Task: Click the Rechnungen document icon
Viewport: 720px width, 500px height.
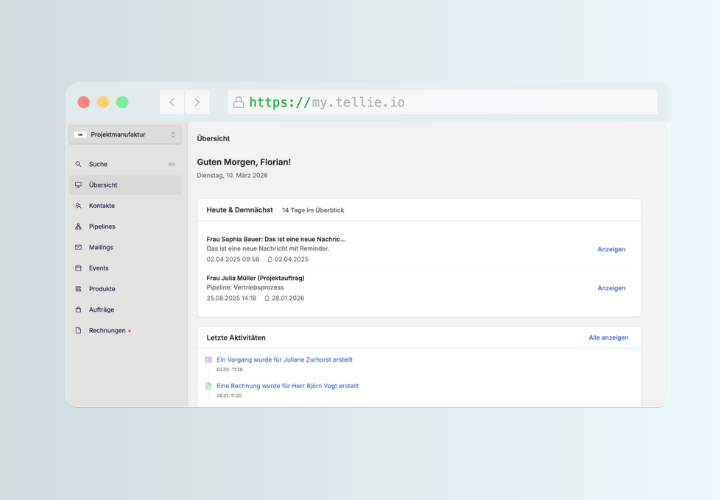Action: (78, 330)
